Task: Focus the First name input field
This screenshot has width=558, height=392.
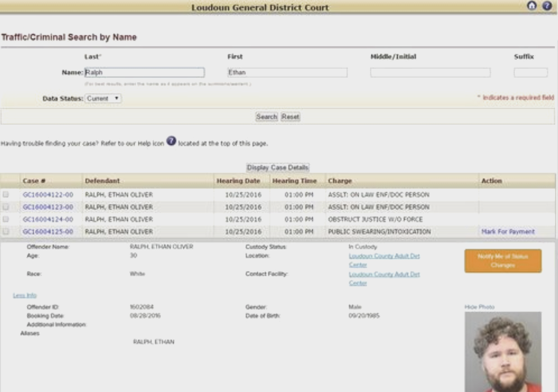Action: click(288, 72)
